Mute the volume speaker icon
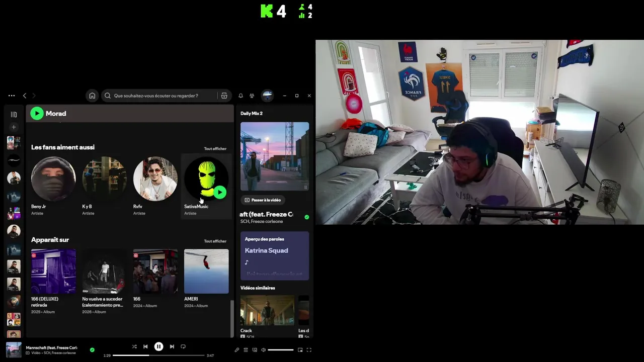 pyautogui.click(x=263, y=350)
